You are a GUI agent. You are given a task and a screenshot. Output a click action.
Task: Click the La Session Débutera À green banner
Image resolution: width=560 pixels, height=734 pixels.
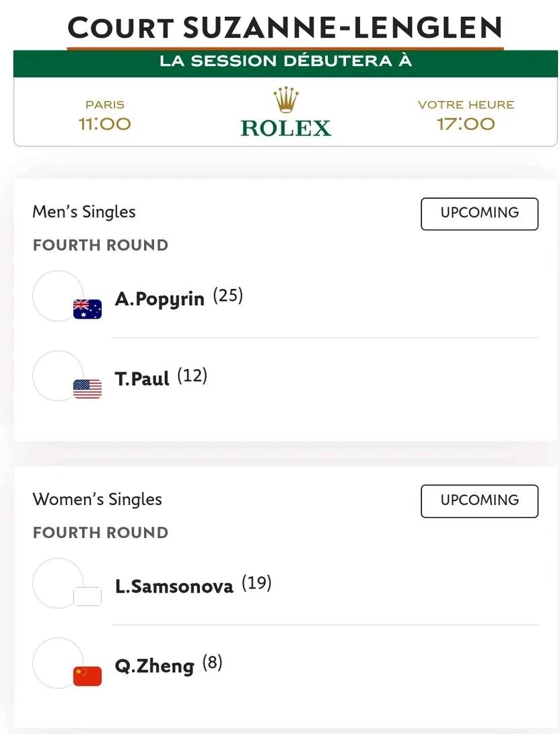point(285,63)
